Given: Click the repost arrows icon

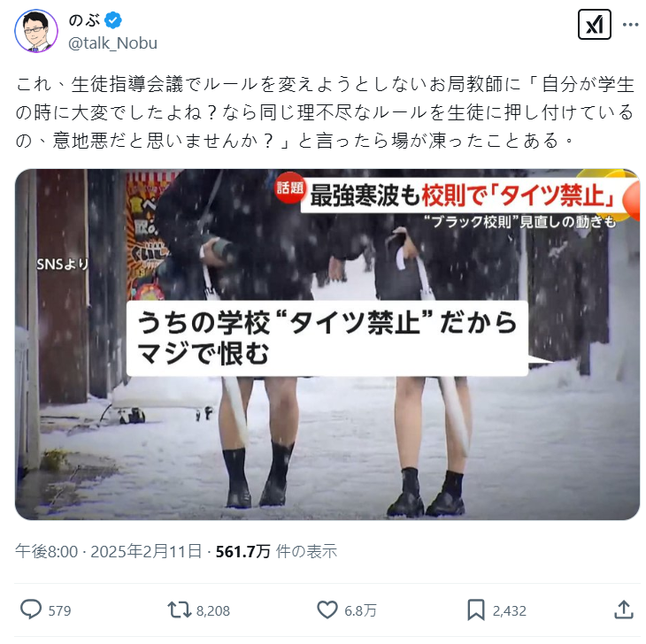Looking at the screenshot, I should tap(180, 609).
